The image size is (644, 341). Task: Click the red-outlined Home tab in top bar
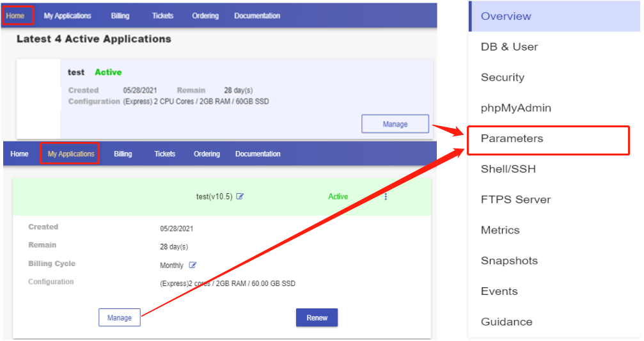tap(15, 15)
